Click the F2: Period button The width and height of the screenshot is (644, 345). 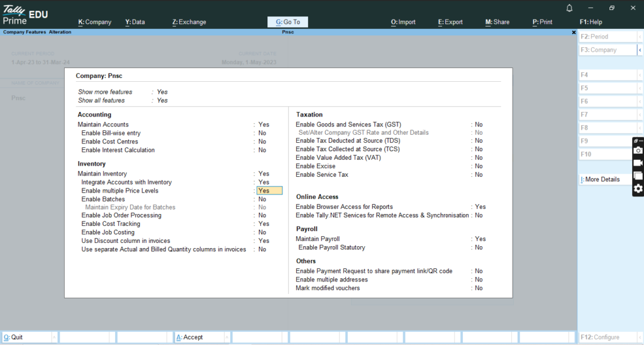(x=608, y=37)
